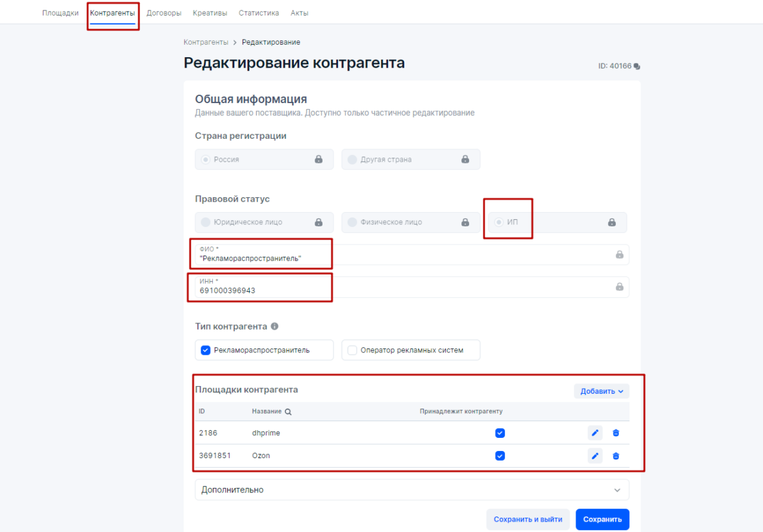
Task: Edit the Ozon platform with pencil icon
Action: [x=595, y=455]
